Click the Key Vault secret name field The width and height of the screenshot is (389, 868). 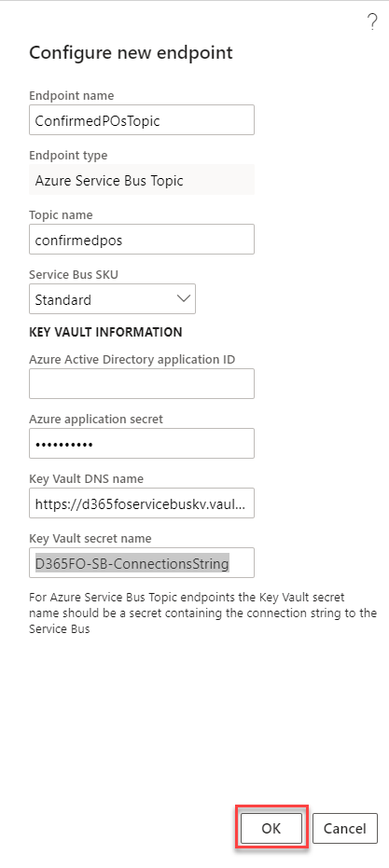142,563
